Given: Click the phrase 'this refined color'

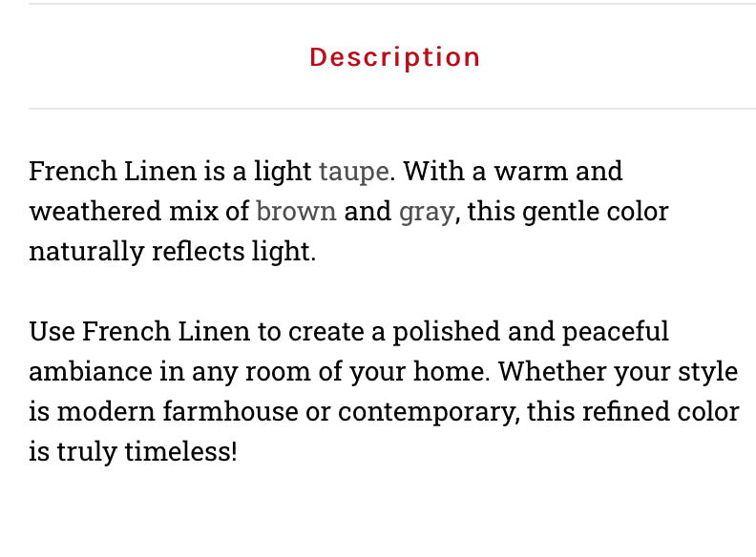Looking at the screenshot, I should [633, 412].
